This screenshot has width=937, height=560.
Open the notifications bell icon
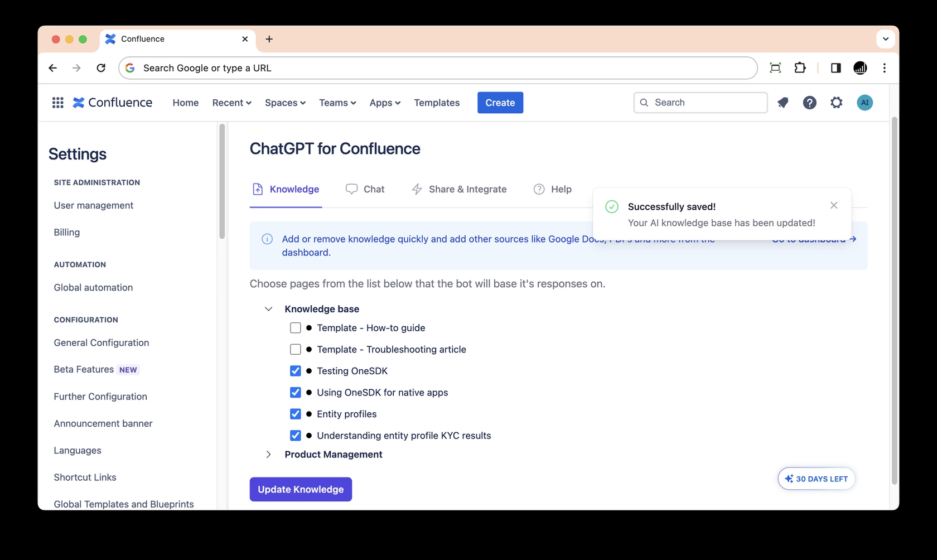[x=783, y=103]
